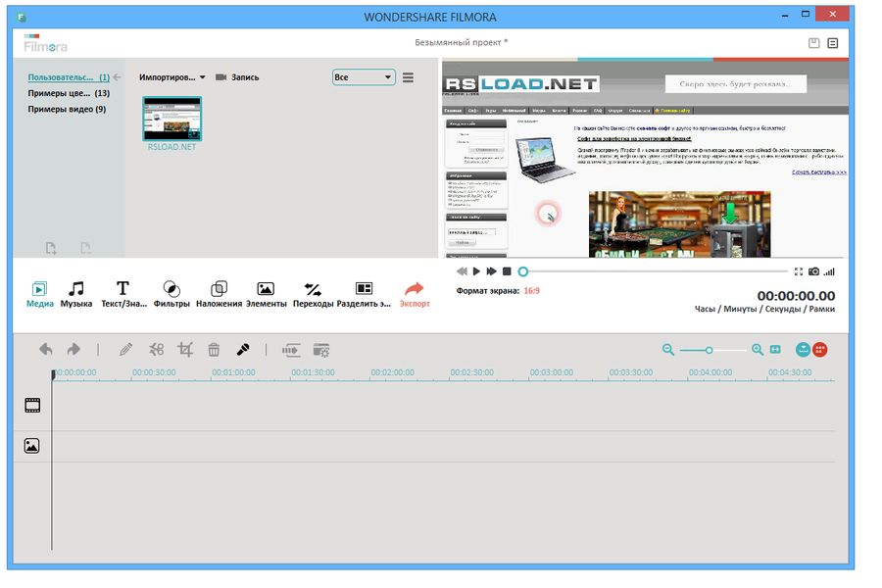Undo the last timeline action
The height and width of the screenshot is (588, 882).
pos(46,350)
